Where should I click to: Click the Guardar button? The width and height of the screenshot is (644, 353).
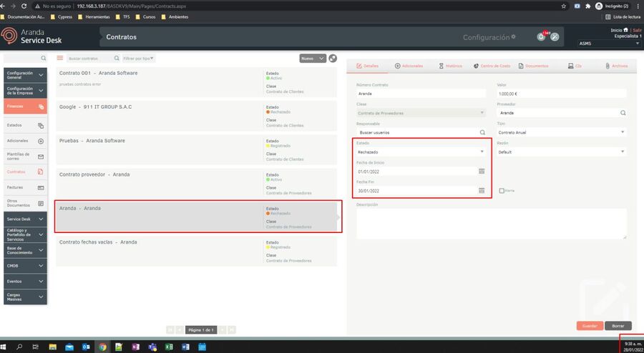pos(590,326)
